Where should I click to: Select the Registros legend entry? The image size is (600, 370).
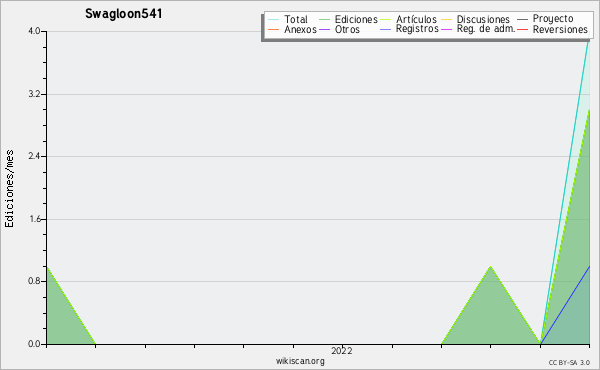tap(417, 29)
